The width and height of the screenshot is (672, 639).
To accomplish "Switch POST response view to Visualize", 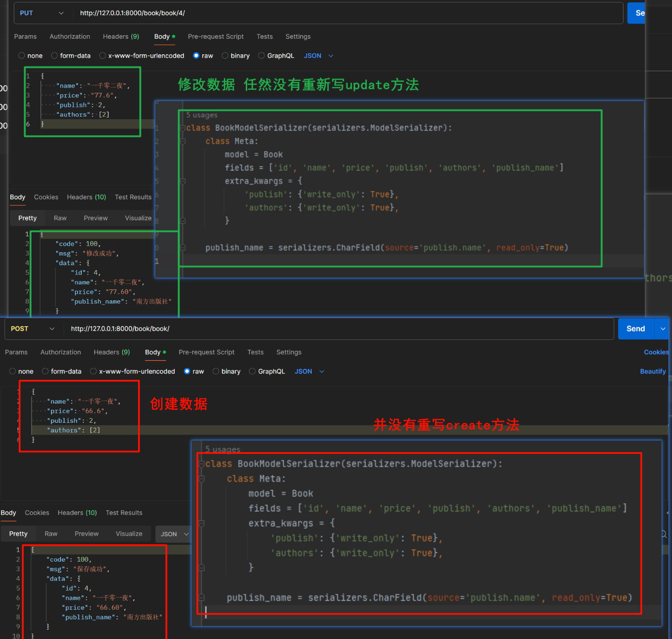I will point(129,534).
